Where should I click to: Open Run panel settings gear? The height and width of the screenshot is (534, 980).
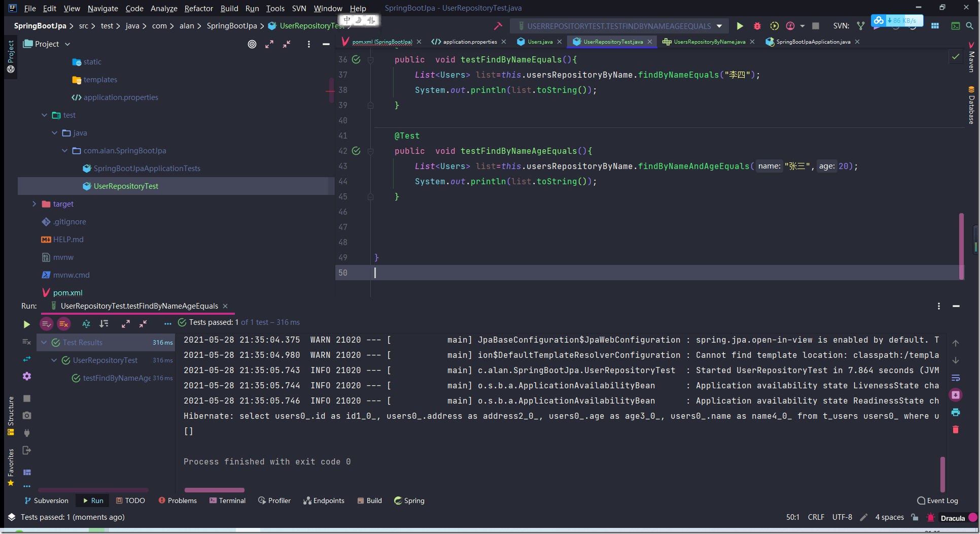pyautogui.click(x=27, y=376)
